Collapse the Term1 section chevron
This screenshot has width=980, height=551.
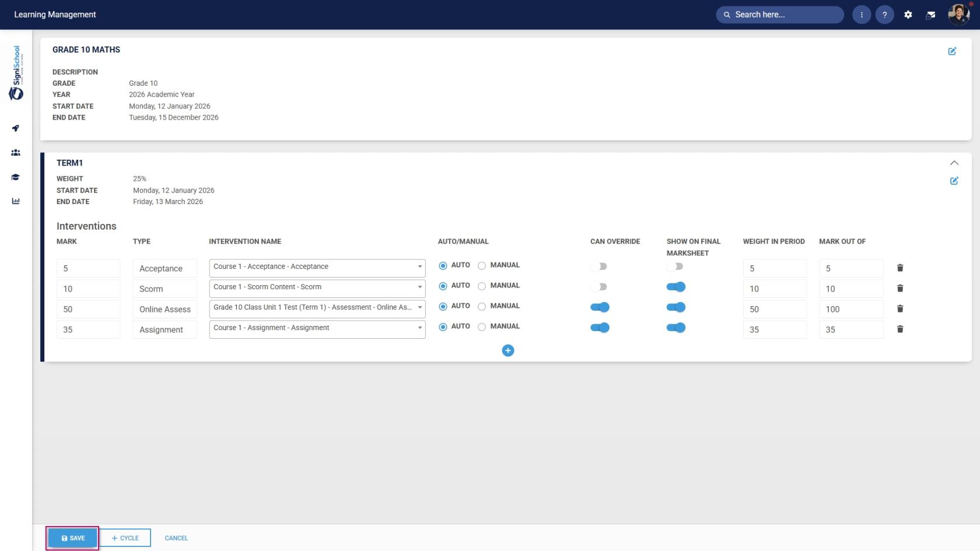tap(954, 163)
